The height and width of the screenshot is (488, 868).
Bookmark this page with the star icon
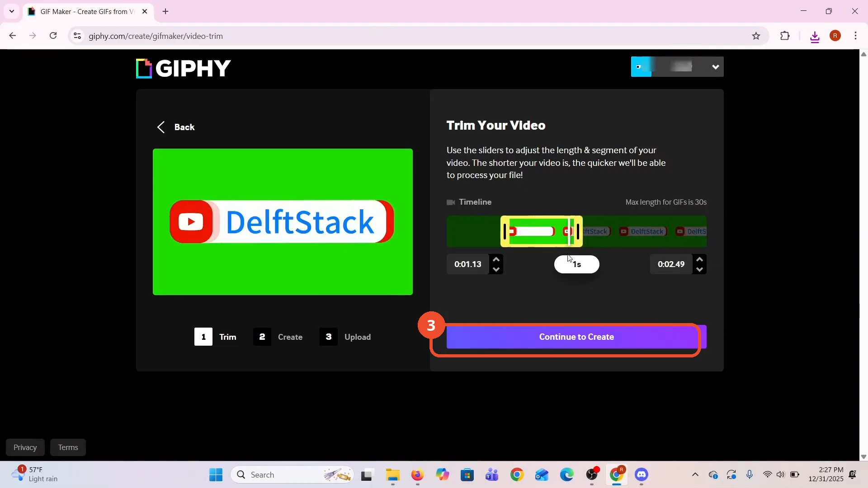756,36
